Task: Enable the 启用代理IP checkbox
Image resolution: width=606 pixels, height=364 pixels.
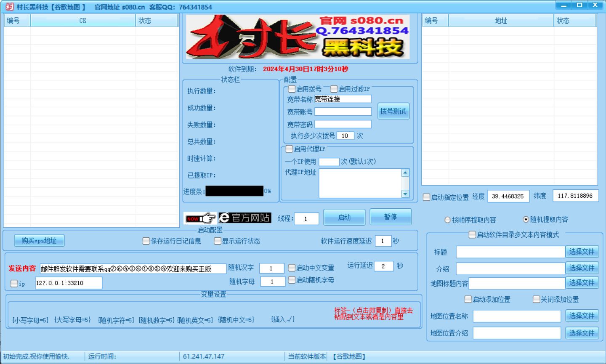Action: (289, 149)
